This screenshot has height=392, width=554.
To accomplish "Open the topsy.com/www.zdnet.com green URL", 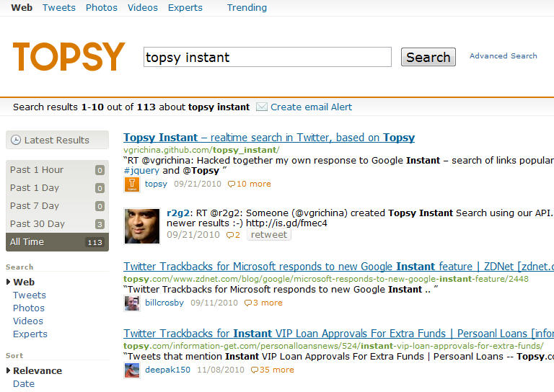I will tap(326, 279).
